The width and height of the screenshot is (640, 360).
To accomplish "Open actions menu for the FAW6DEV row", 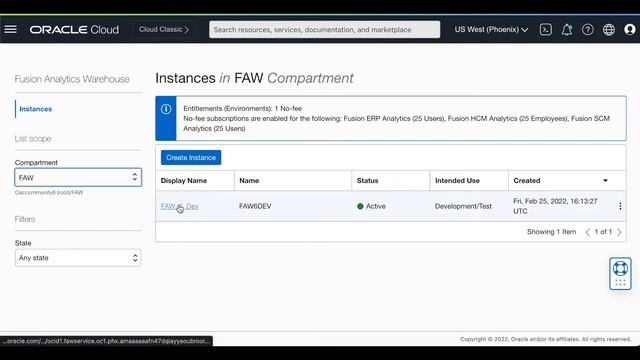I will coord(620,206).
